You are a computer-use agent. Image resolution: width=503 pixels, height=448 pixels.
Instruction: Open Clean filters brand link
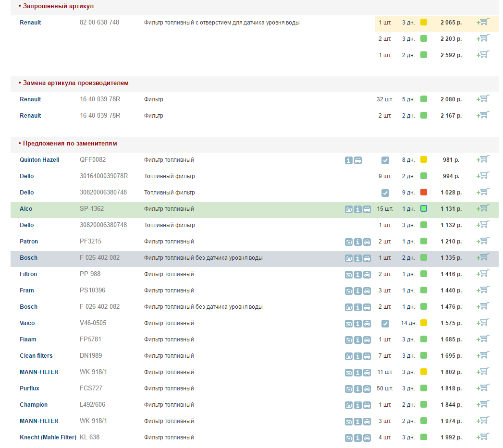tap(36, 356)
